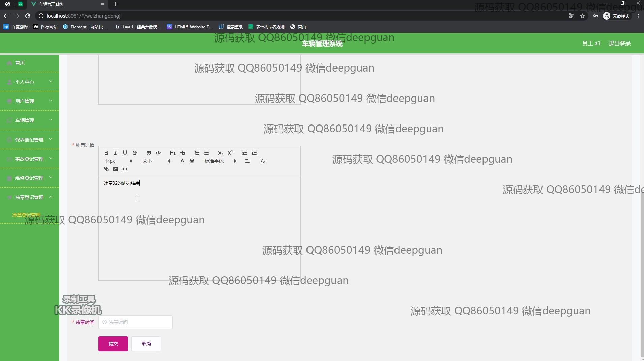Insert a link using the editor link icon
This screenshot has width=644, height=361.
[x=106, y=169]
